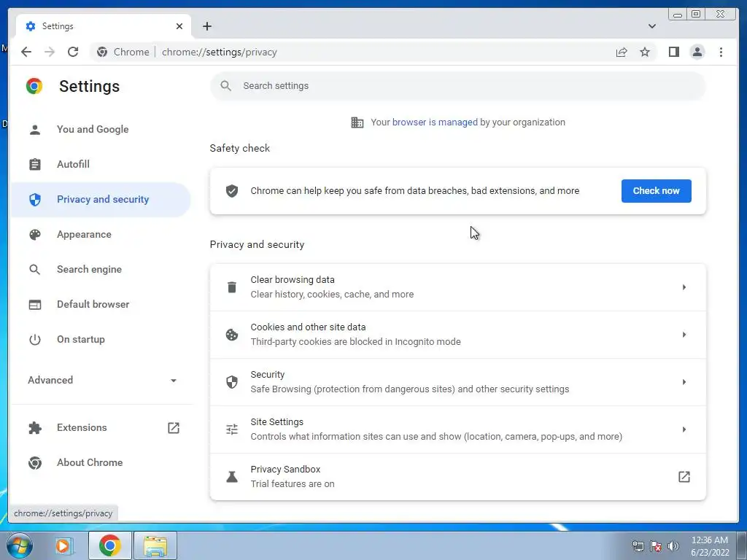Close the Settings tab
Viewport: 747px width, 560px height.
179,26
